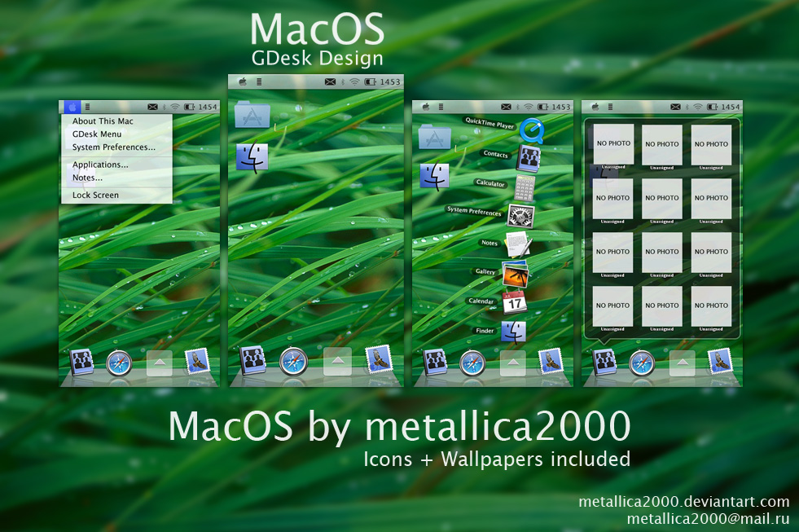
Task: Open System Preferences gear icon
Action: [520, 215]
